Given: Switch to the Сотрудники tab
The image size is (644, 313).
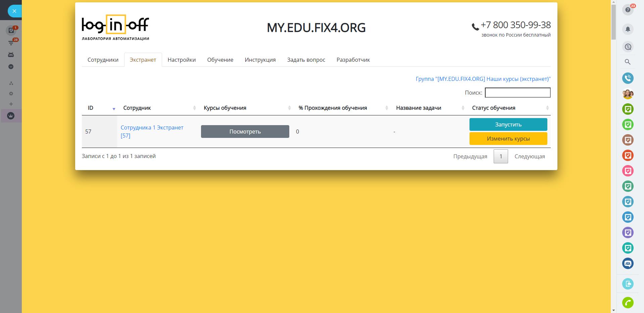Looking at the screenshot, I should coord(103,60).
